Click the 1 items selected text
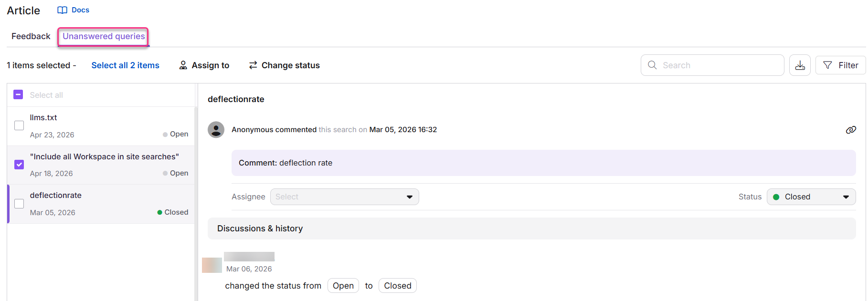Viewport: 868px width, 301px height. click(x=42, y=65)
